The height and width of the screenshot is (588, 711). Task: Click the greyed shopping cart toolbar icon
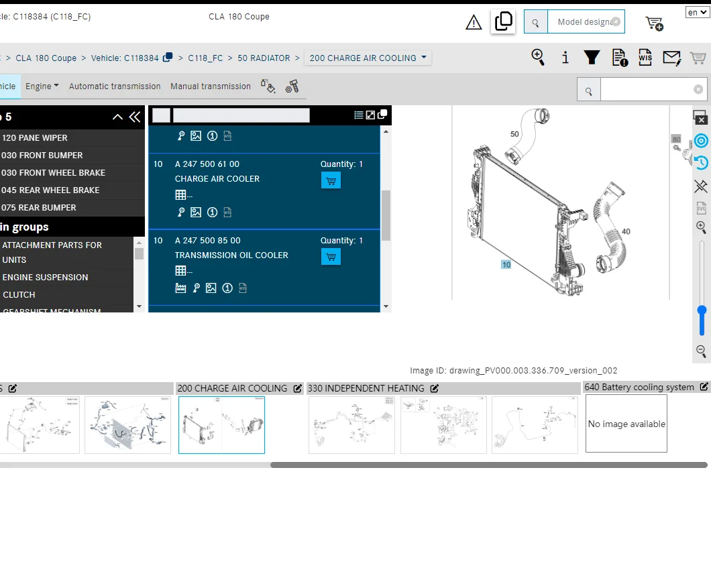pos(698,58)
